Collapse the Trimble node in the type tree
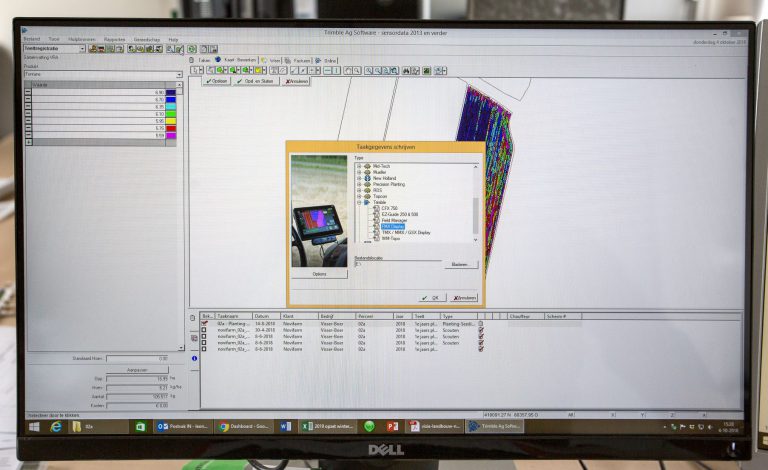Image resolution: width=768 pixels, height=470 pixels. coord(359,202)
